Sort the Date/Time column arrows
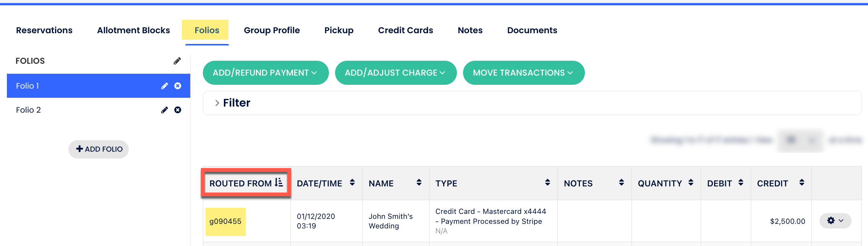The height and width of the screenshot is (246, 868). click(x=352, y=183)
